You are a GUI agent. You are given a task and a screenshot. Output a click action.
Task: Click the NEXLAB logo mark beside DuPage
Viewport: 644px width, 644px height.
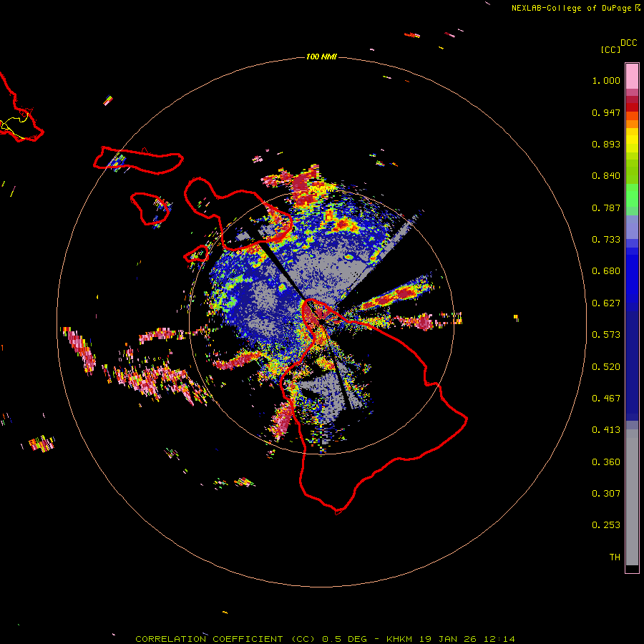(638, 8)
